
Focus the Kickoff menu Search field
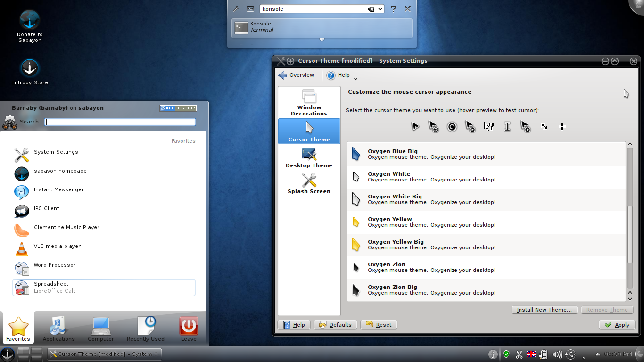click(x=120, y=122)
